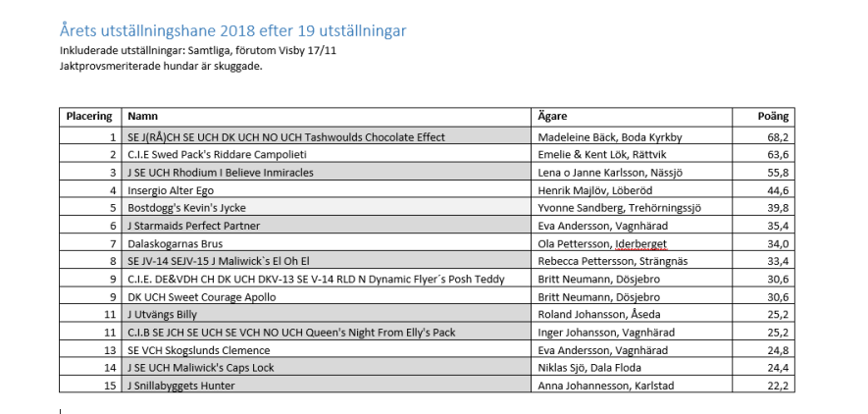This screenshot has width=868, height=414.
Task: Click the Insergio Alter Ego cell
Action: coord(326,190)
